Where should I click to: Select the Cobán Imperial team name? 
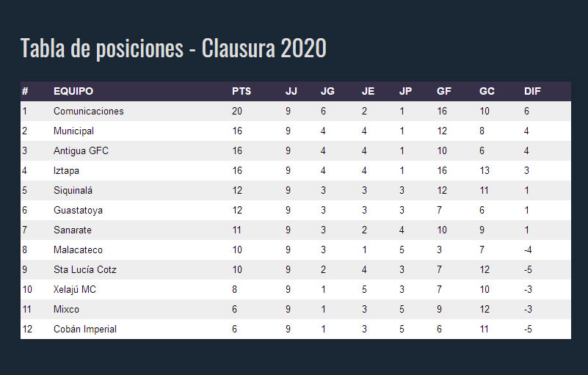pyautogui.click(x=84, y=329)
